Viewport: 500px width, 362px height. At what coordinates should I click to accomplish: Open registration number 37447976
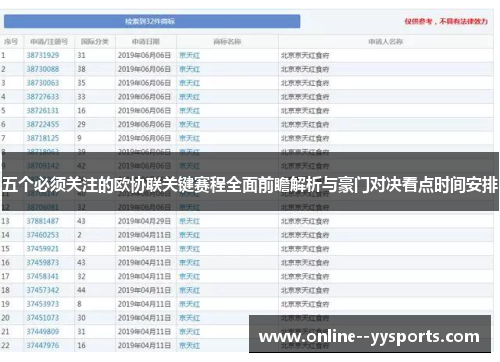(x=43, y=346)
